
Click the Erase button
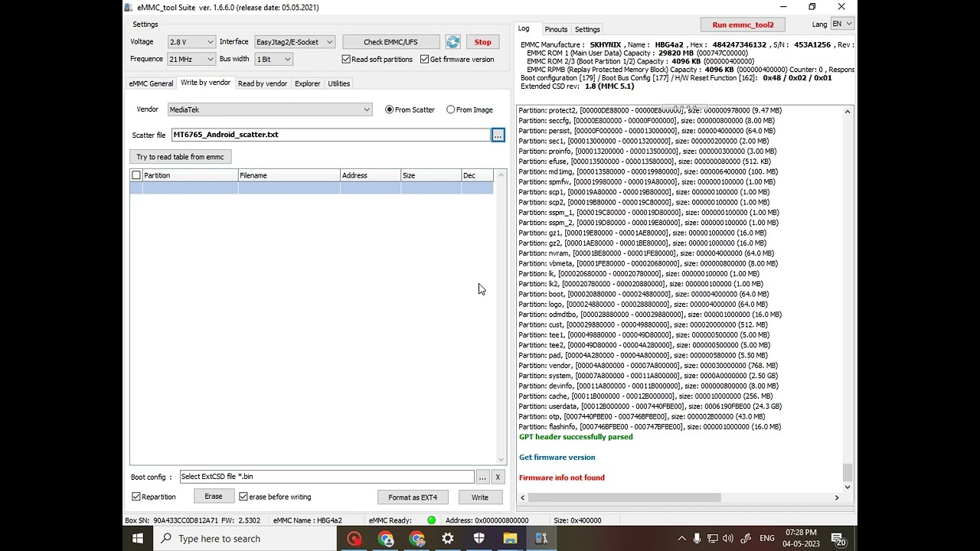pos(214,497)
